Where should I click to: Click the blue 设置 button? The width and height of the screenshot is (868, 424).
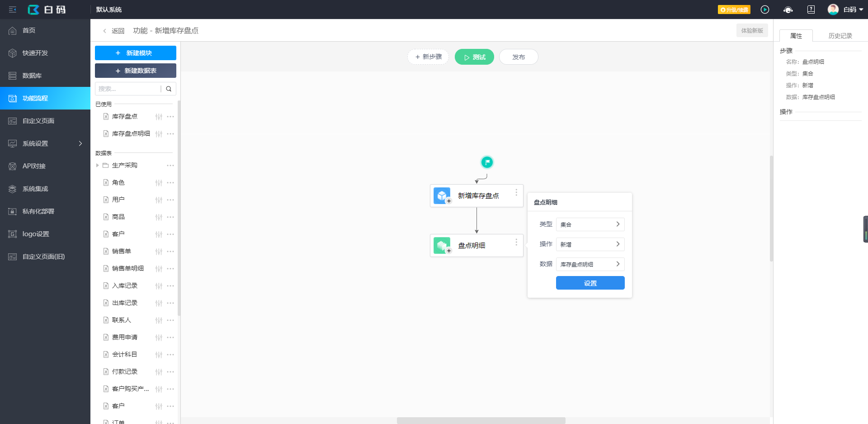pyautogui.click(x=590, y=283)
